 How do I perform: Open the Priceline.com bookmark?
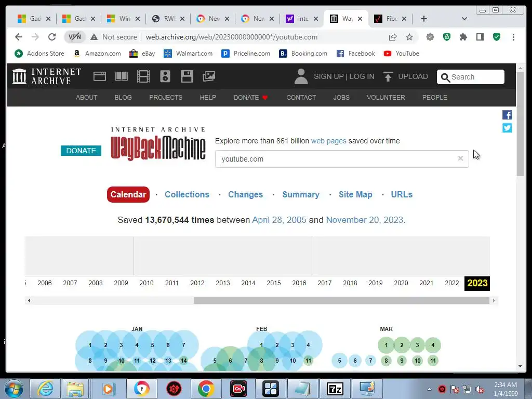[x=246, y=54]
